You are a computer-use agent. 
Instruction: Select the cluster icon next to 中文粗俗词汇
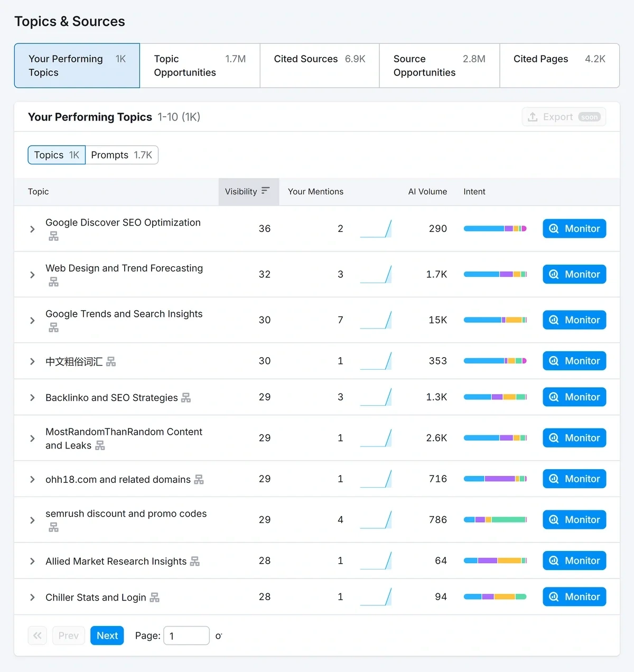point(110,361)
